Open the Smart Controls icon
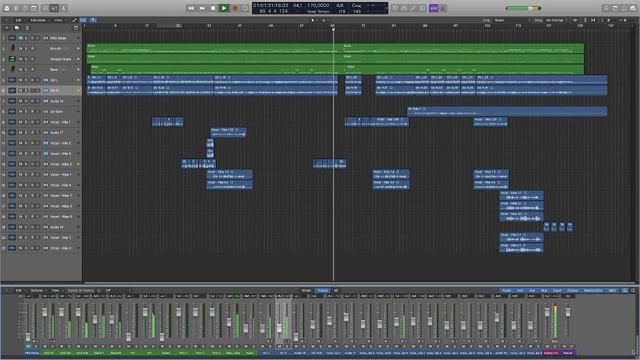 coord(45,8)
